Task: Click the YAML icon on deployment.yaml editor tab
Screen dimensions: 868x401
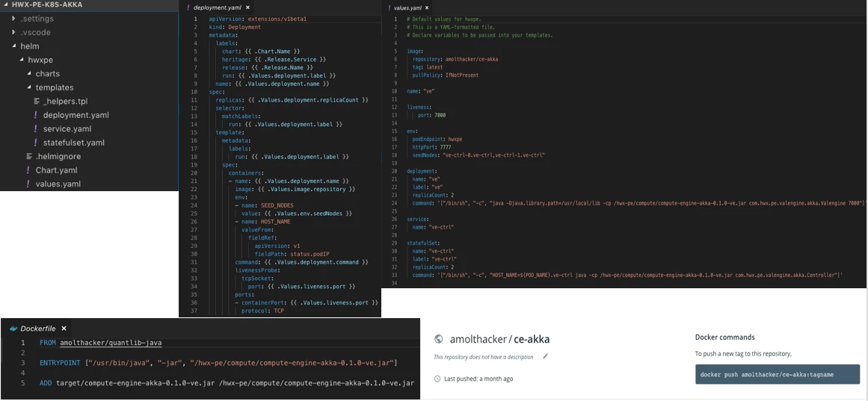Action: 188,7
